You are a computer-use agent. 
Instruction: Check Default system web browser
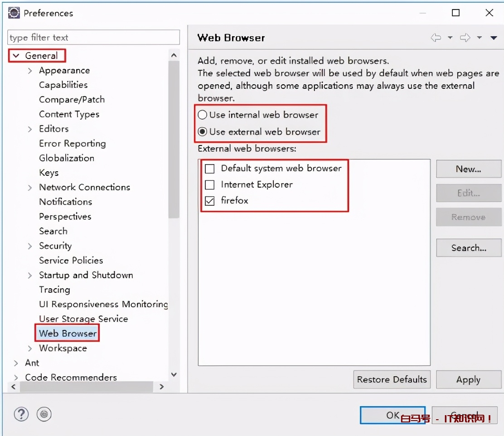click(x=209, y=169)
